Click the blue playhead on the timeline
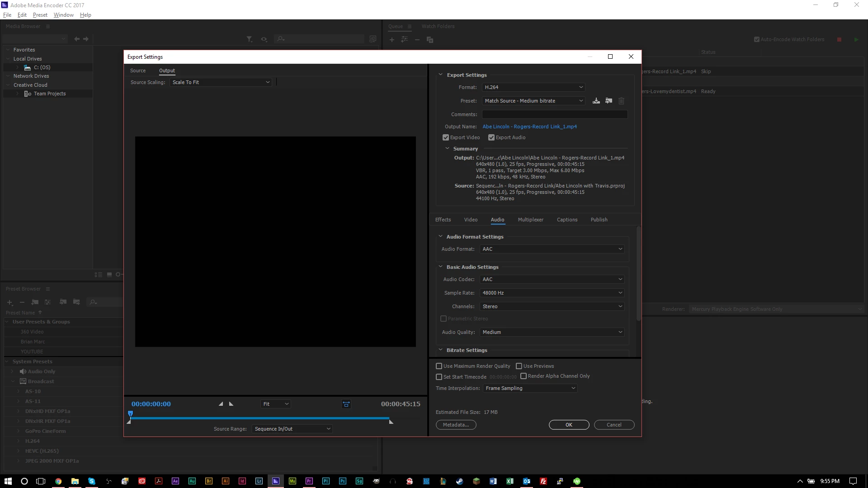Viewport: 868px width, 488px height. pos(131,413)
